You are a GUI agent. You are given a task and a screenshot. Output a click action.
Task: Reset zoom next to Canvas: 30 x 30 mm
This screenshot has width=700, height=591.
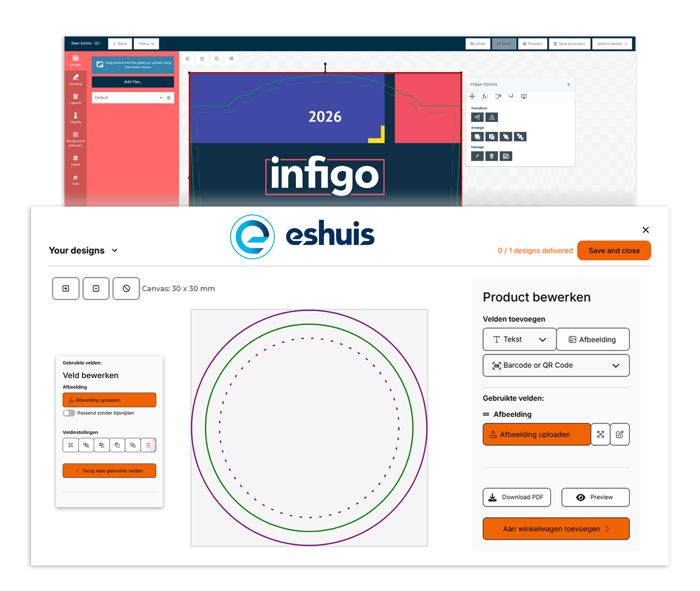(126, 289)
